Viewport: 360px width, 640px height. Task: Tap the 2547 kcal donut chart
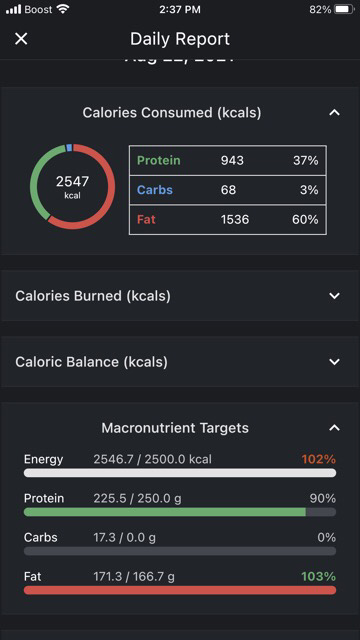[73, 187]
